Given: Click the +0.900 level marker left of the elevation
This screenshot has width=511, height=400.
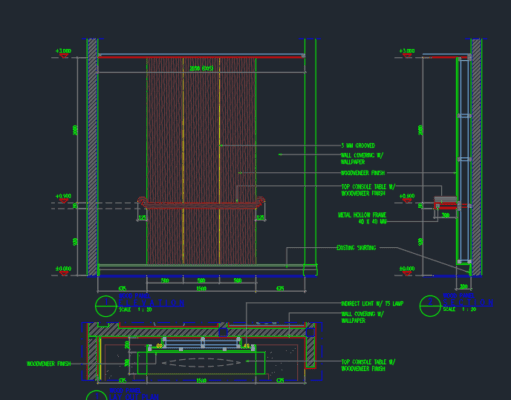Looking at the screenshot, I should point(63,198).
